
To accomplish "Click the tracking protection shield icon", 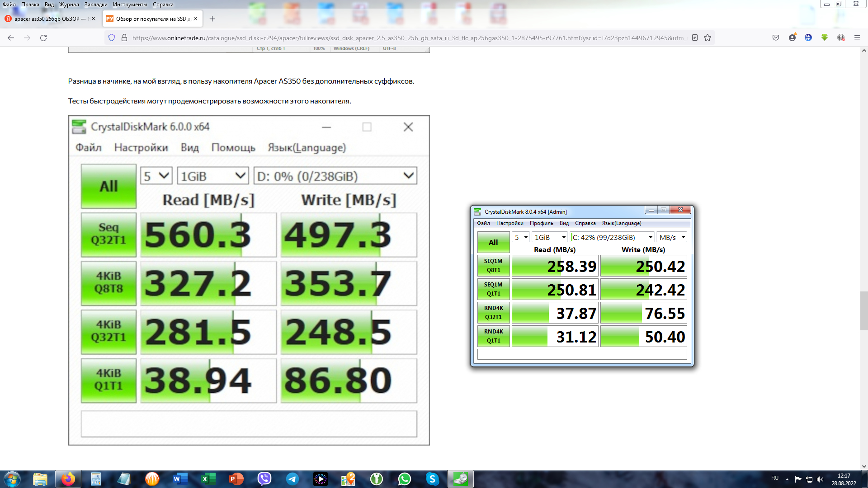I will click(x=112, y=38).
